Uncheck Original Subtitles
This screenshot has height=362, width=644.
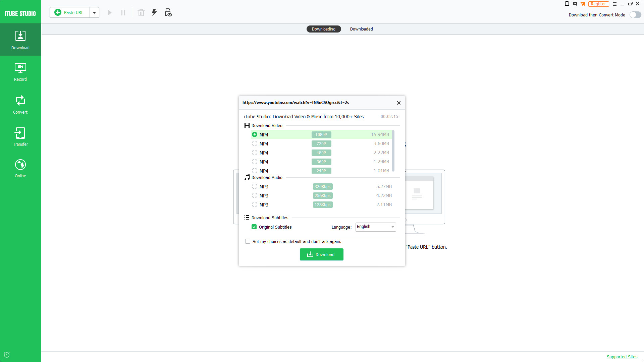(x=254, y=227)
